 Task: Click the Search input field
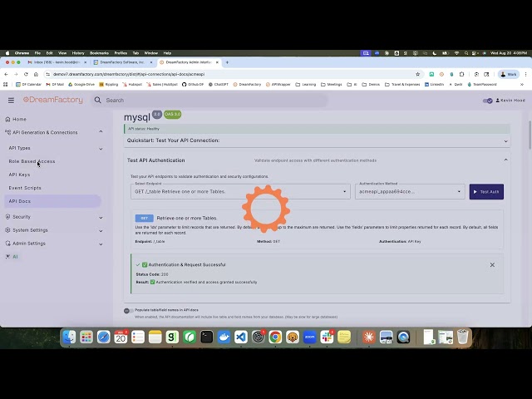point(209,100)
